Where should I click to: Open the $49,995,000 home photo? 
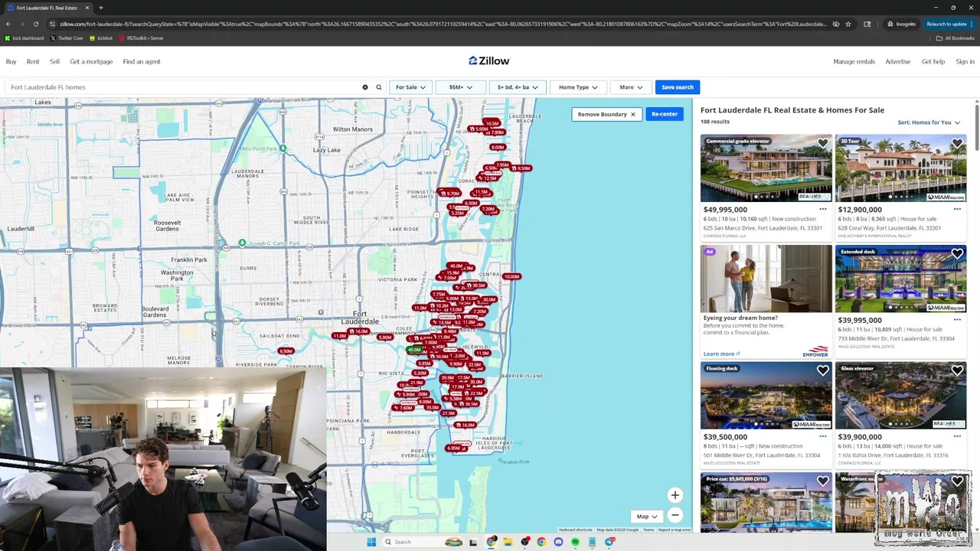[x=766, y=168]
